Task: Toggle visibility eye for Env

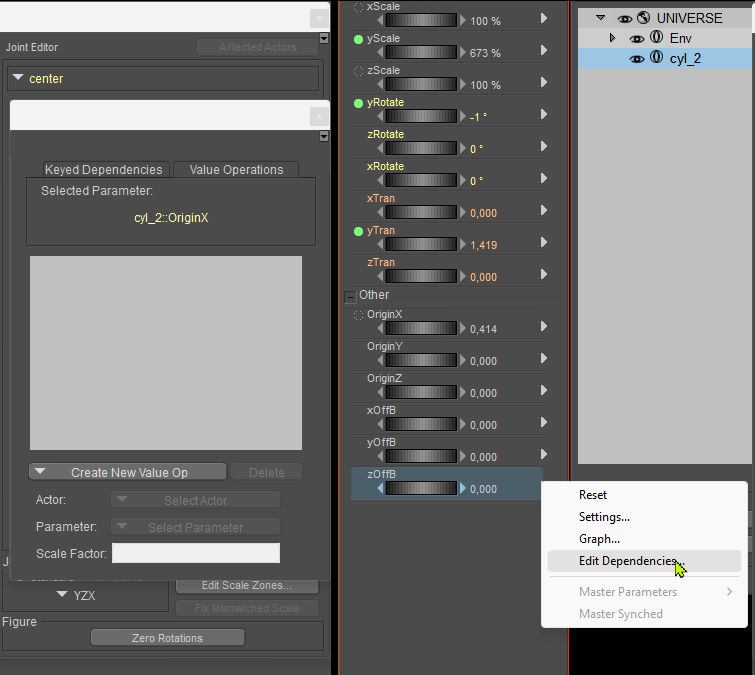Action: click(637, 39)
